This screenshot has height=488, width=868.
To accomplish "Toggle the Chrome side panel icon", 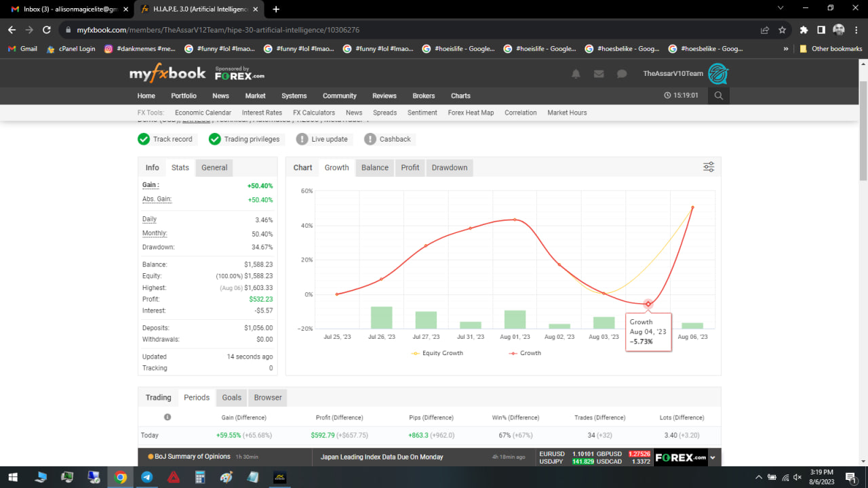I will tap(821, 30).
